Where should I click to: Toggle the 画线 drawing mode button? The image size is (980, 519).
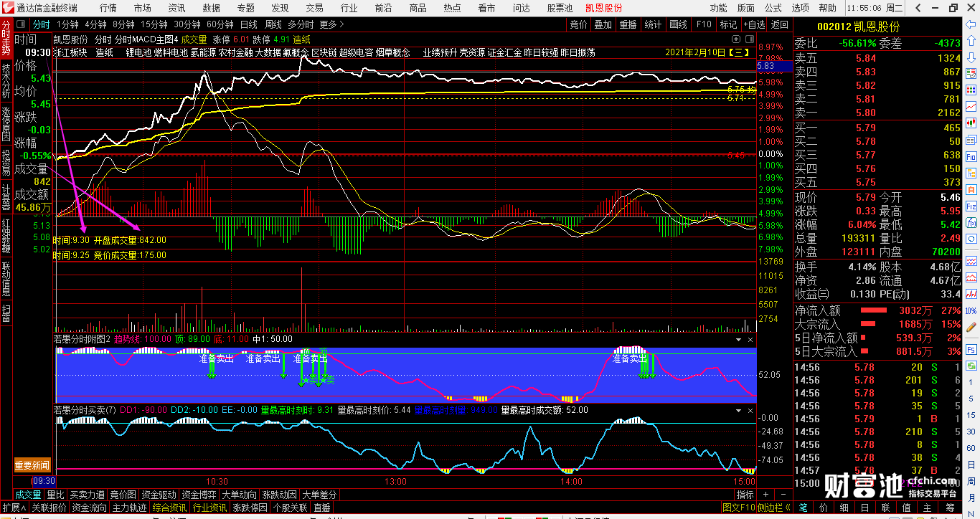(678, 24)
